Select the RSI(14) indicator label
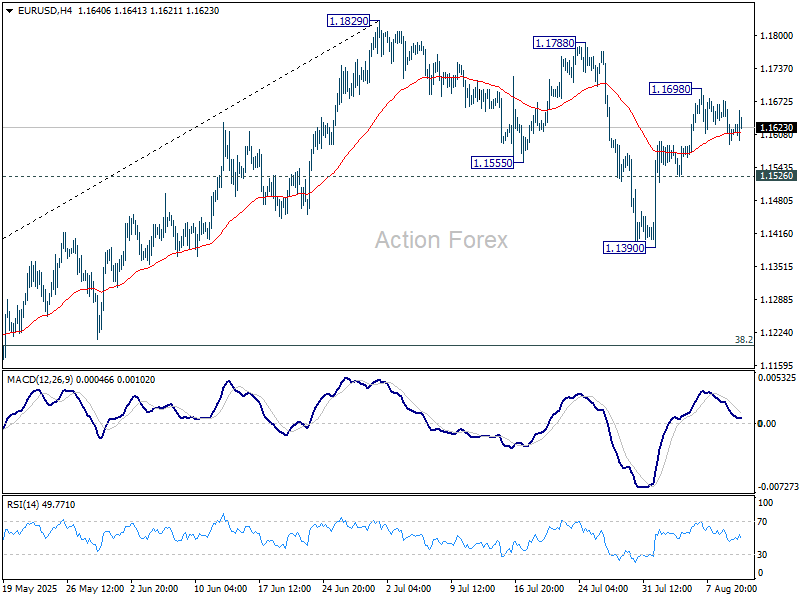This screenshot has height=600, width=800. [x=24, y=505]
